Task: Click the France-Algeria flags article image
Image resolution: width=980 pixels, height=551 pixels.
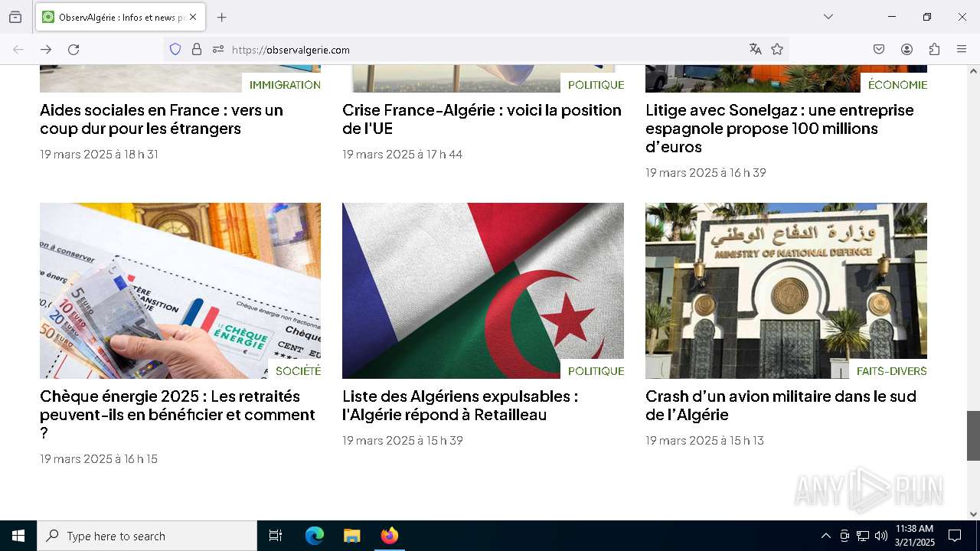Action: pos(483,291)
